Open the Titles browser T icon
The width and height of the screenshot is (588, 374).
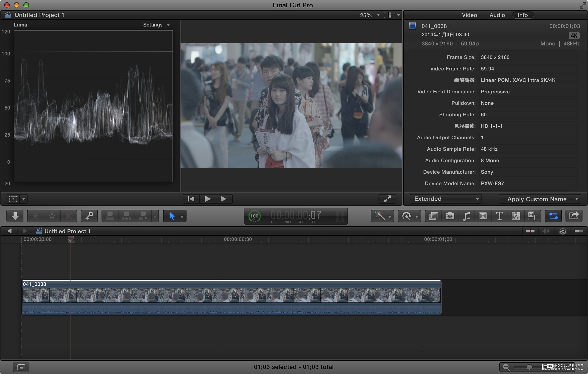click(499, 216)
